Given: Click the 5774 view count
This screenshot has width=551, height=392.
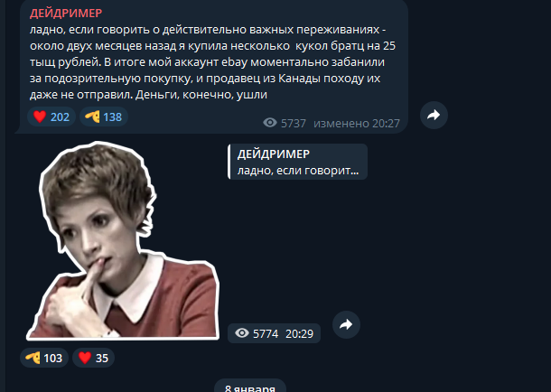Looking at the screenshot, I should [266, 333].
